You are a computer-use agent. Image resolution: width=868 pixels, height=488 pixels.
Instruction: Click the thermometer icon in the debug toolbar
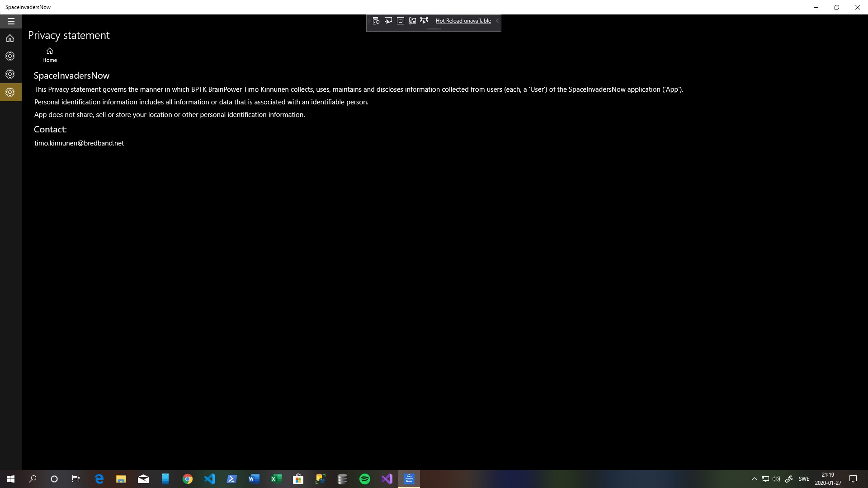pyautogui.click(x=412, y=21)
